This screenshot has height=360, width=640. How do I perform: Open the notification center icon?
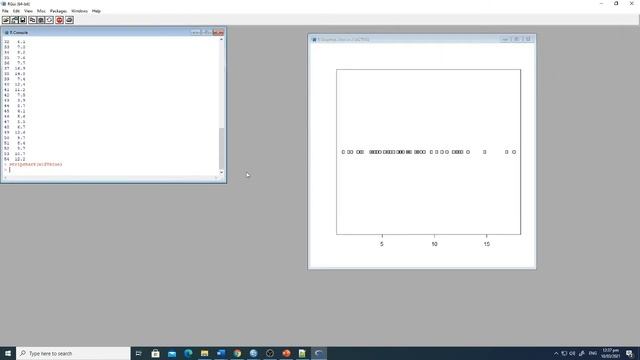click(629, 353)
